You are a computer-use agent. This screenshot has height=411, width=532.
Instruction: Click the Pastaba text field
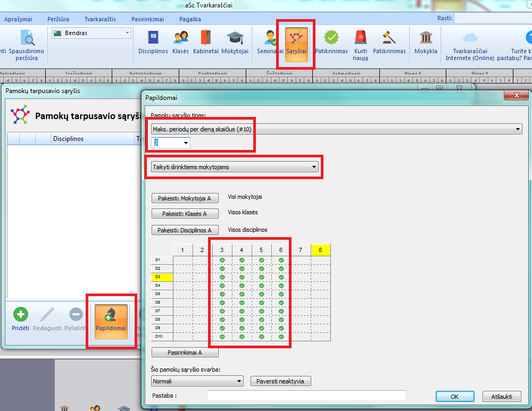pos(306,396)
